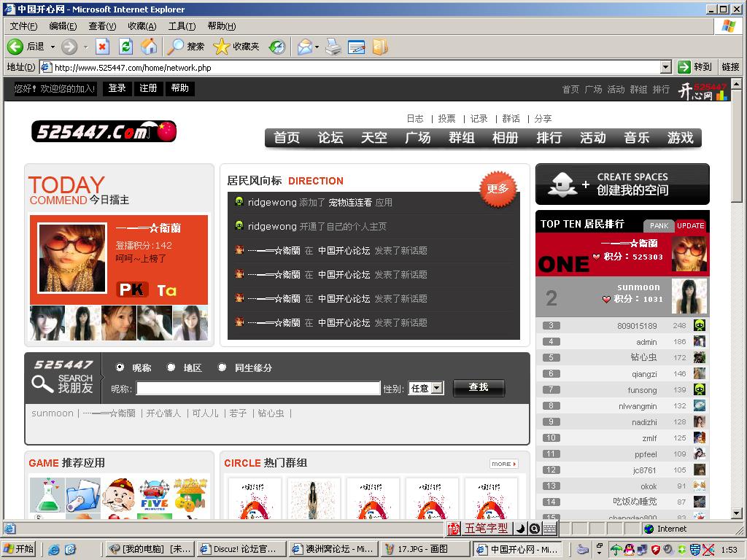The width and height of the screenshot is (747, 560).
Task: Click the Research book toolbar icon
Action: pos(380,46)
